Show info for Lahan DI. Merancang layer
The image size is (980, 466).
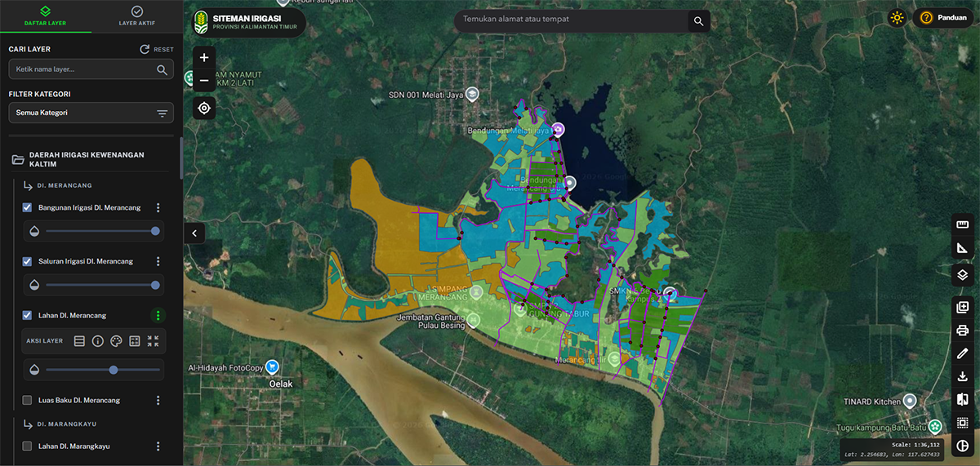click(97, 341)
